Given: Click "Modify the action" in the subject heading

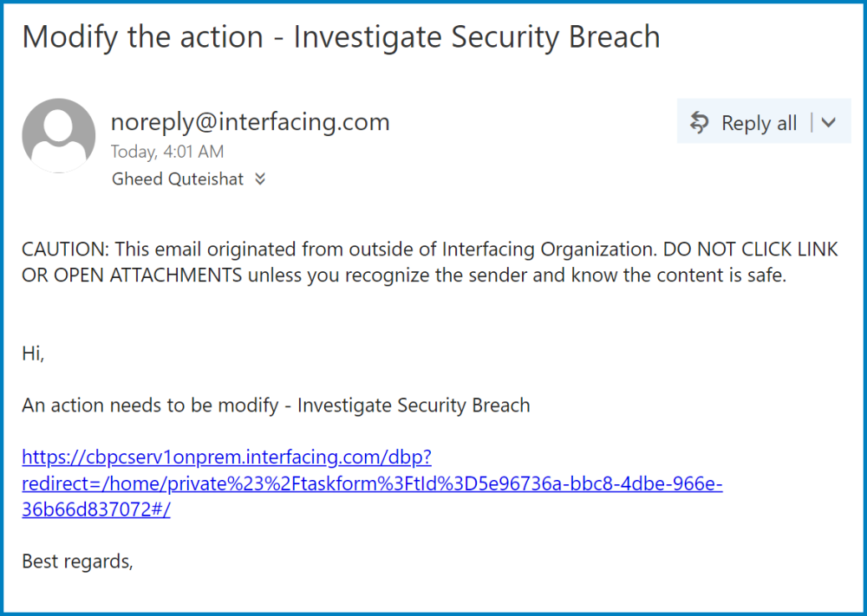Looking at the screenshot, I should [142, 37].
